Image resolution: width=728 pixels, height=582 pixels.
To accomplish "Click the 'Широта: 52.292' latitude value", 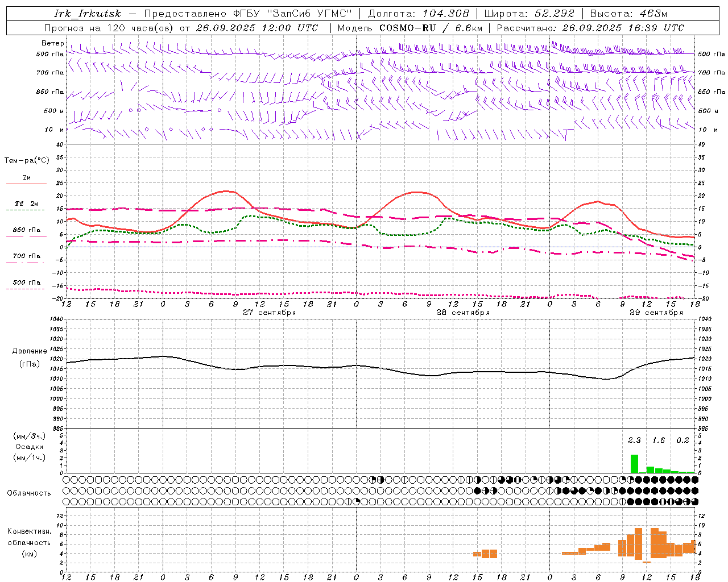I will click(x=530, y=14).
